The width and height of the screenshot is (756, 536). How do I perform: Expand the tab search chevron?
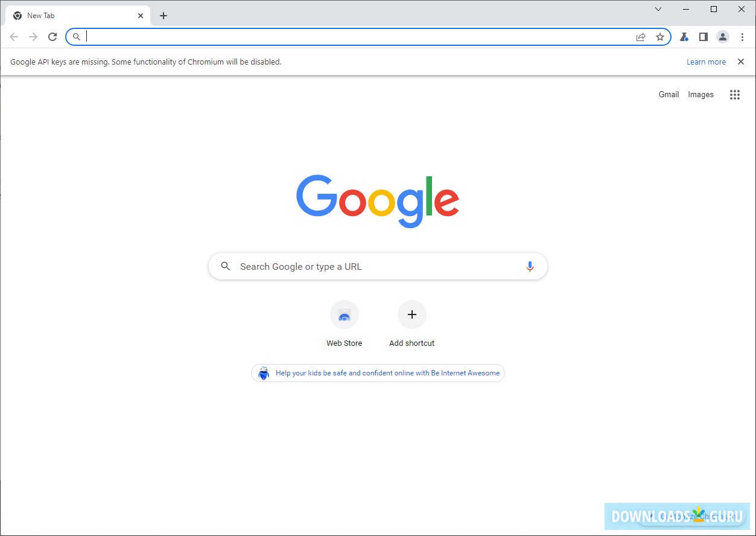(x=658, y=9)
